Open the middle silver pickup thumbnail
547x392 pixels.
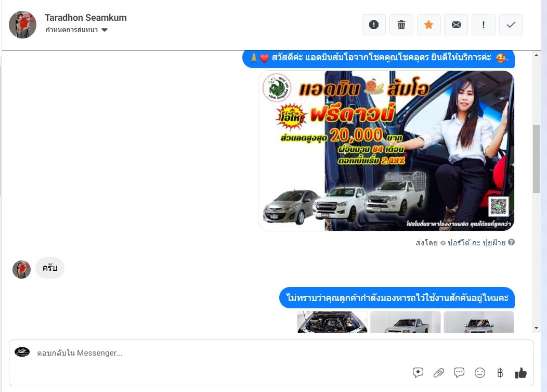(406, 322)
